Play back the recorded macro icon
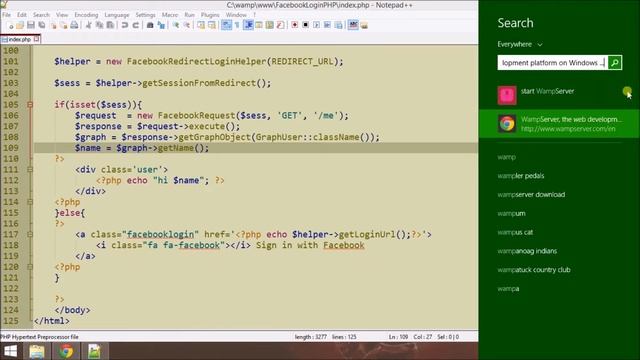Image resolution: width=640 pixels, height=360 pixels. pos(316,25)
